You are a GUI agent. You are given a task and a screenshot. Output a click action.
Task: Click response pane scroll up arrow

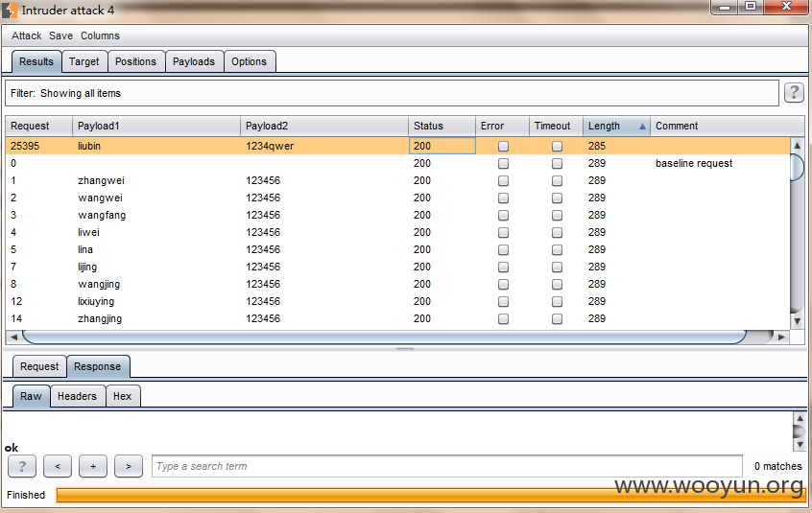click(x=800, y=418)
